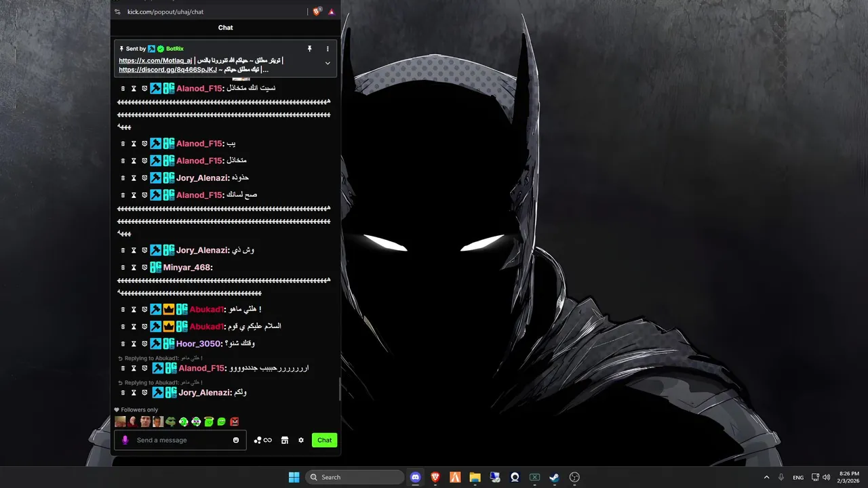The height and width of the screenshot is (488, 868).
Task: Click the purple microphone icon in message box
Action: click(125, 440)
